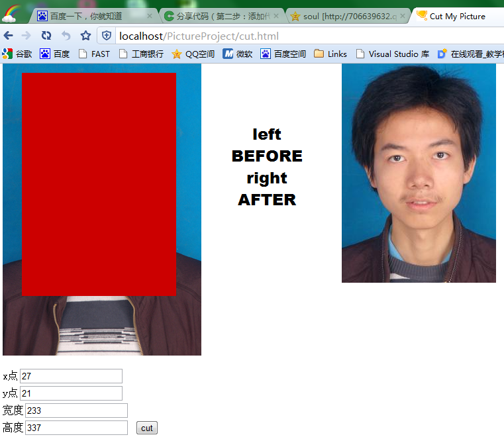Click the red crop selection rectangle
The width and height of the screenshot is (504, 437).
pyautogui.click(x=99, y=184)
